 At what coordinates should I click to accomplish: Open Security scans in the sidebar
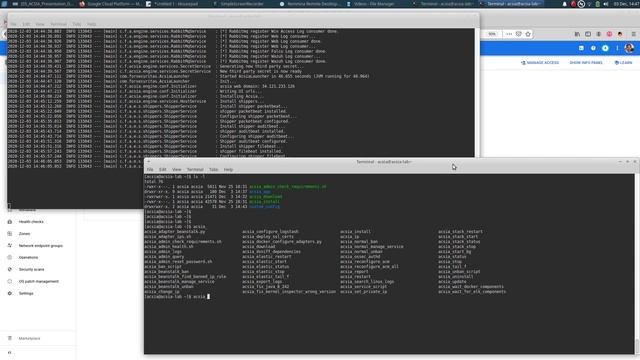coord(31,269)
